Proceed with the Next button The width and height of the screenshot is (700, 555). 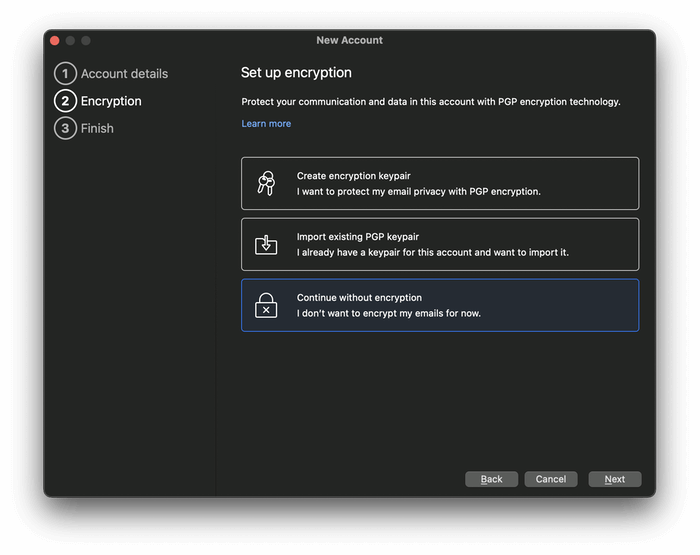click(x=614, y=479)
